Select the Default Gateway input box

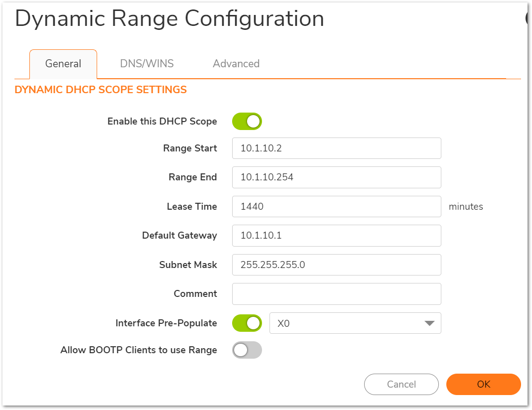point(336,235)
